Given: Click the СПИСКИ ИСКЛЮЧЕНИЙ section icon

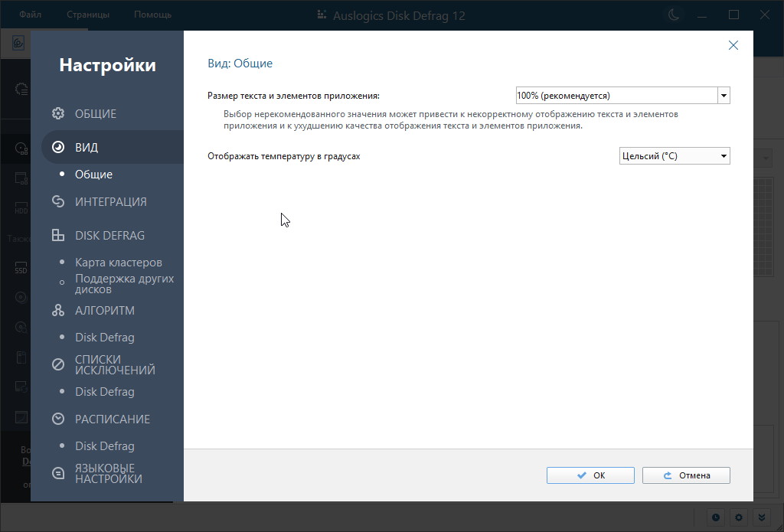Looking at the screenshot, I should tap(58, 364).
